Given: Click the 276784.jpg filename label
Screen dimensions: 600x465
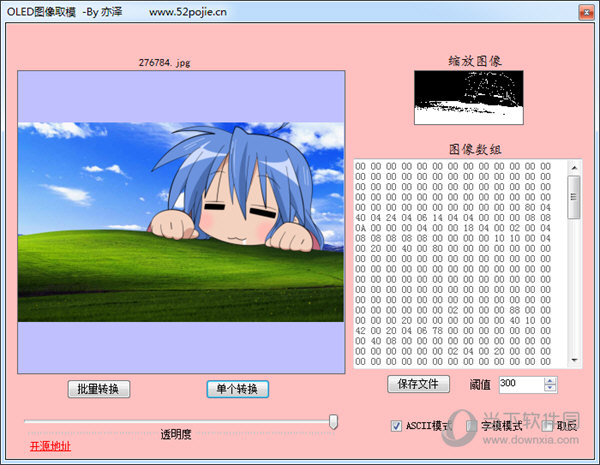Looking at the screenshot, I should tap(165, 62).
